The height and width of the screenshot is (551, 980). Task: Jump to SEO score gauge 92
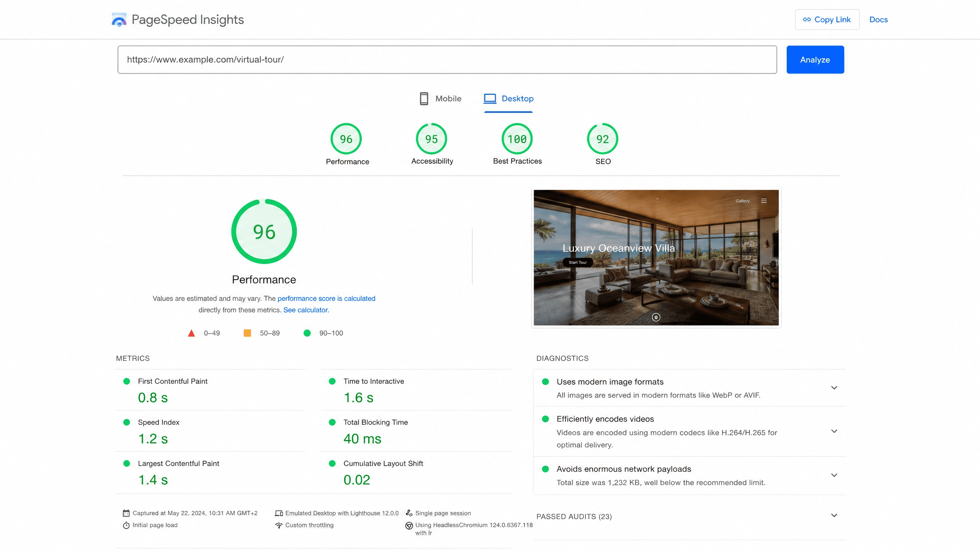tap(603, 139)
